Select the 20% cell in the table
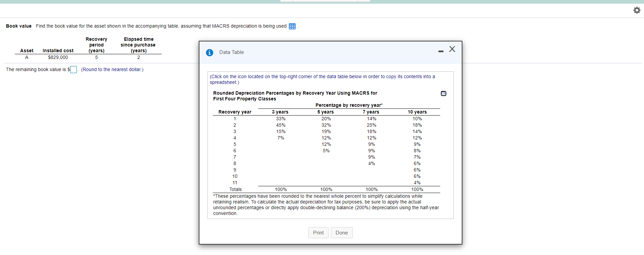Screen dimensions: 644x255 (x=326, y=119)
